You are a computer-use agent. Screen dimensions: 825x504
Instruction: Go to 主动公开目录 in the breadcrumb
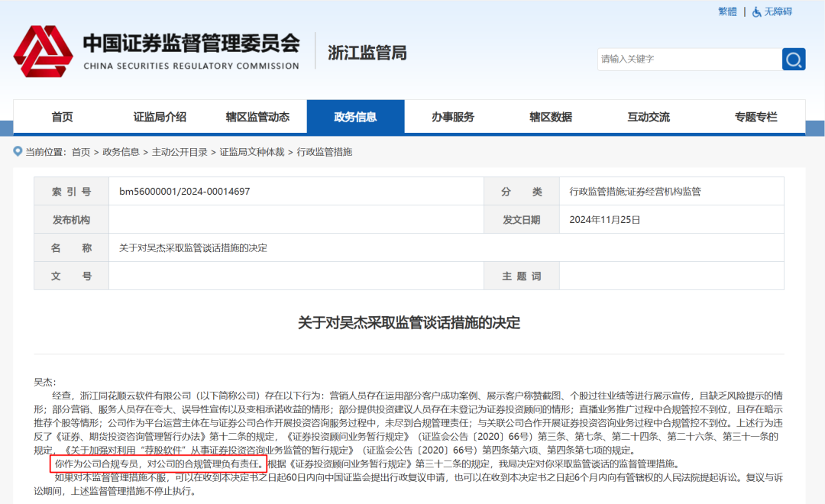point(180,152)
